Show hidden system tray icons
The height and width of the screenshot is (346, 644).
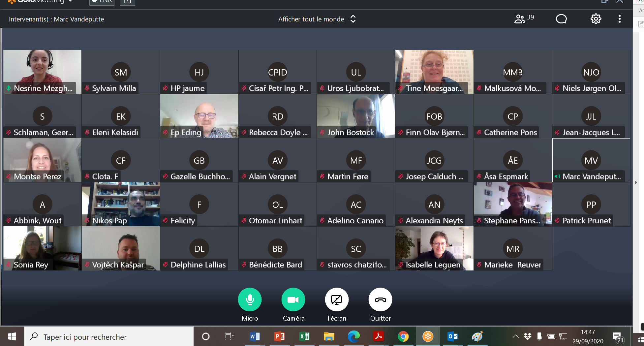point(515,336)
